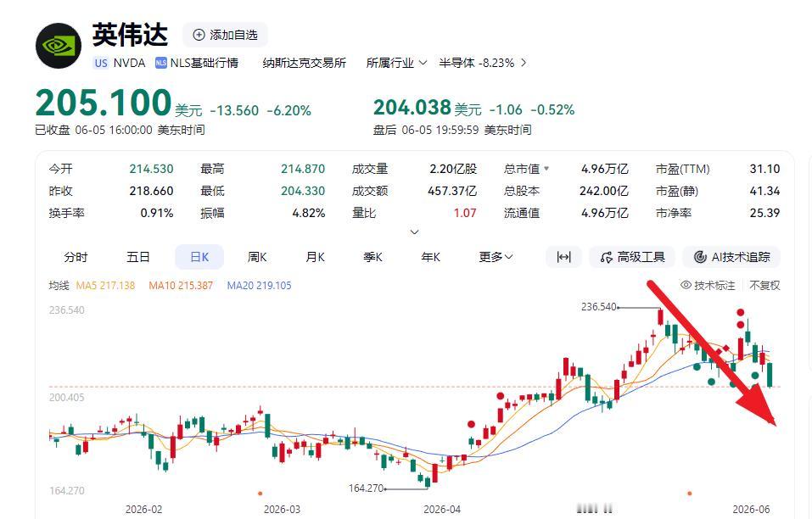
Task: Click the 最高 value 214.870
Action: point(303,170)
